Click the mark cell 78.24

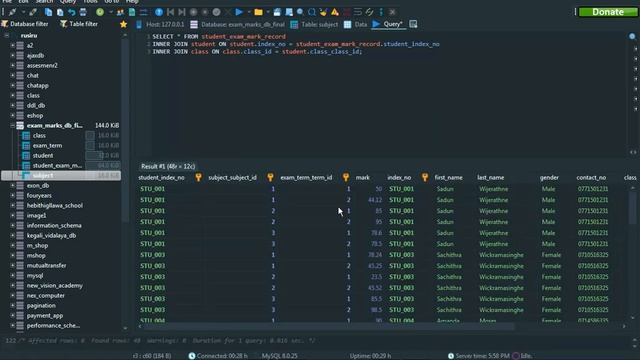(x=375, y=255)
